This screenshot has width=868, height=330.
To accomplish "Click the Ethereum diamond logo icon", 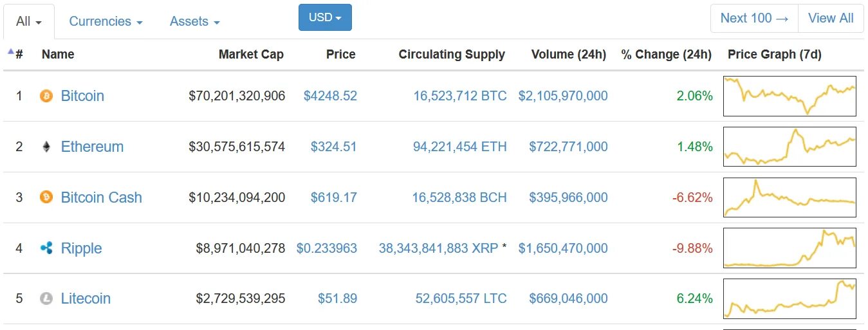I will pos(46,147).
